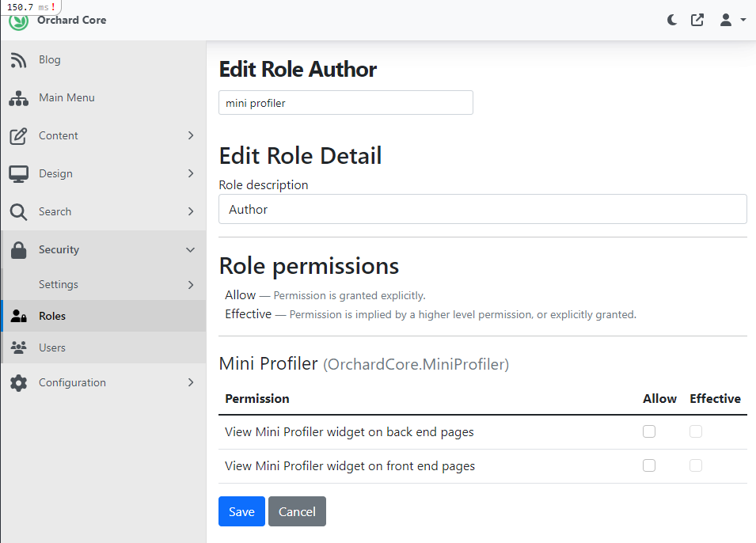Click 'View Mini Profiler widget on back end pages' text
Image resolution: width=756 pixels, height=543 pixels.
[x=350, y=432]
